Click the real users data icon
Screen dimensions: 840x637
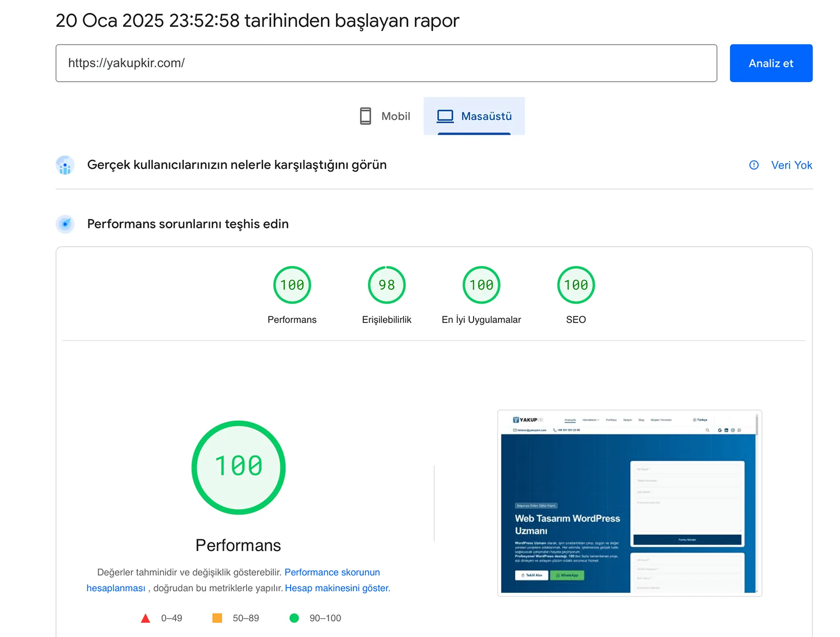65,165
